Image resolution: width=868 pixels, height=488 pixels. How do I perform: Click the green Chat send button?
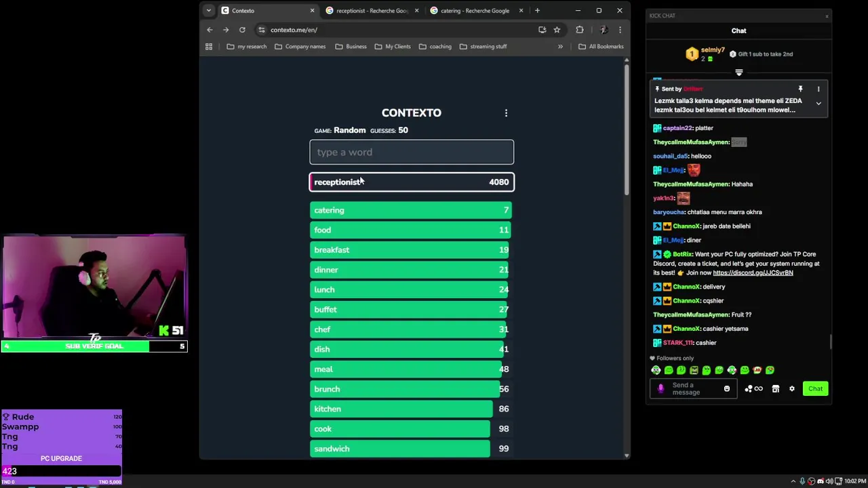coord(815,389)
